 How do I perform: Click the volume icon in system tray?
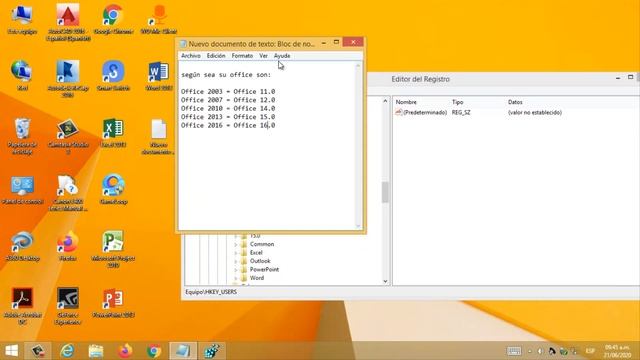pos(540,351)
